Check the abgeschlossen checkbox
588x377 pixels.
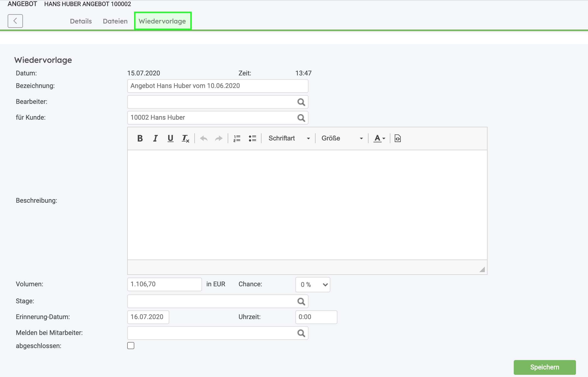click(x=131, y=346)
